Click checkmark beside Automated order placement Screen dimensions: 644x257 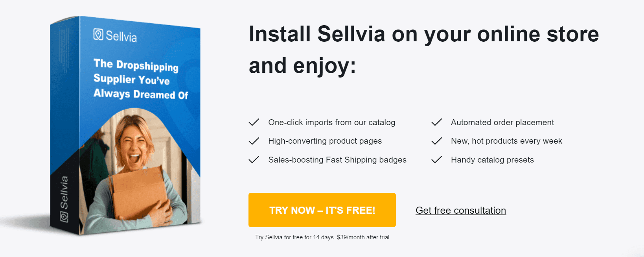436,122
